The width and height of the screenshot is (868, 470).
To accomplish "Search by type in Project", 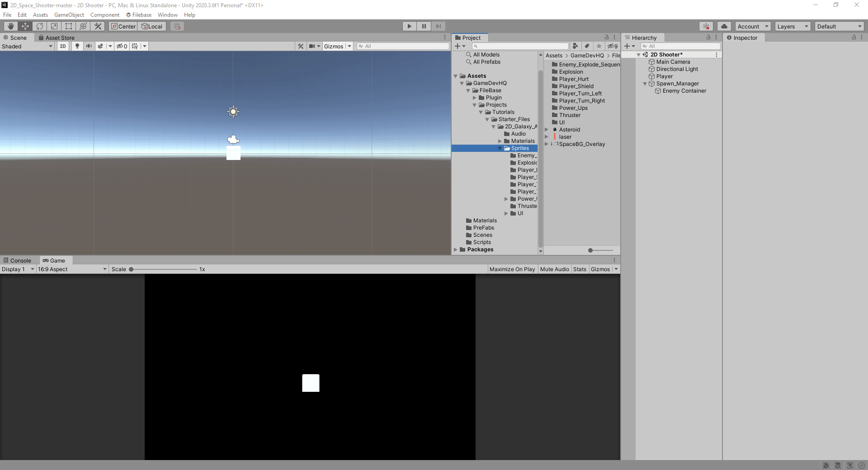I will [575, 46].
